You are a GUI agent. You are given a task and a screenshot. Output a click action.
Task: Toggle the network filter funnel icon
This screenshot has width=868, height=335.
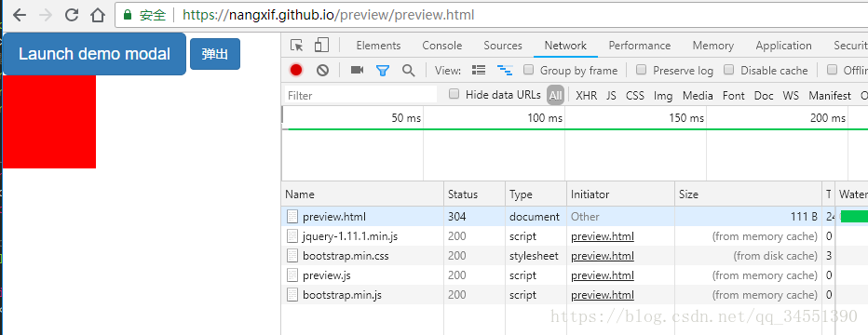coord(383,70)
